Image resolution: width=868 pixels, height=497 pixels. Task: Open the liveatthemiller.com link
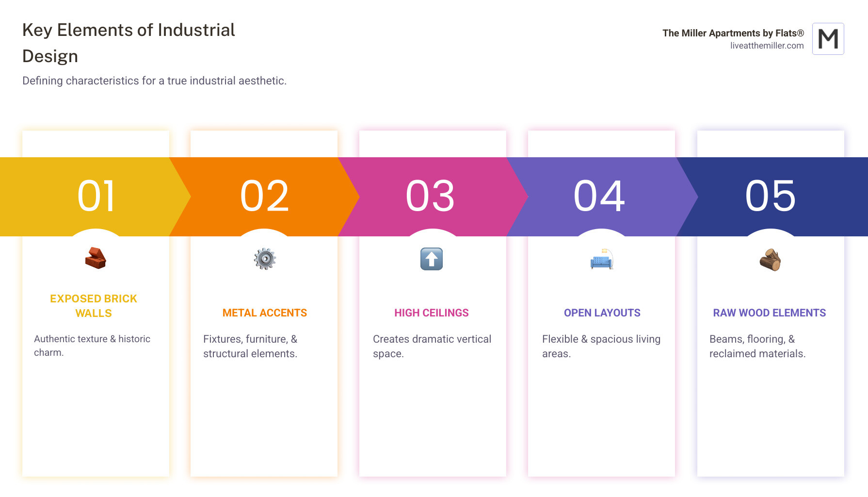767,46
